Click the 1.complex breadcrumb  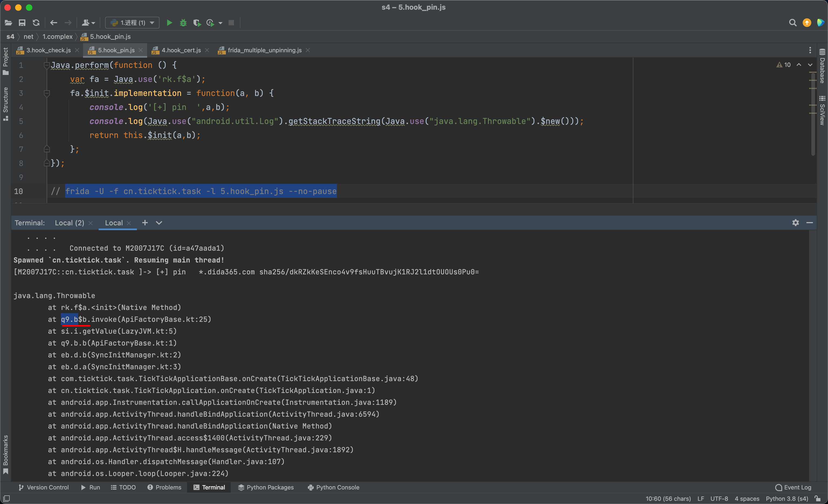click(x=57, y=37)
